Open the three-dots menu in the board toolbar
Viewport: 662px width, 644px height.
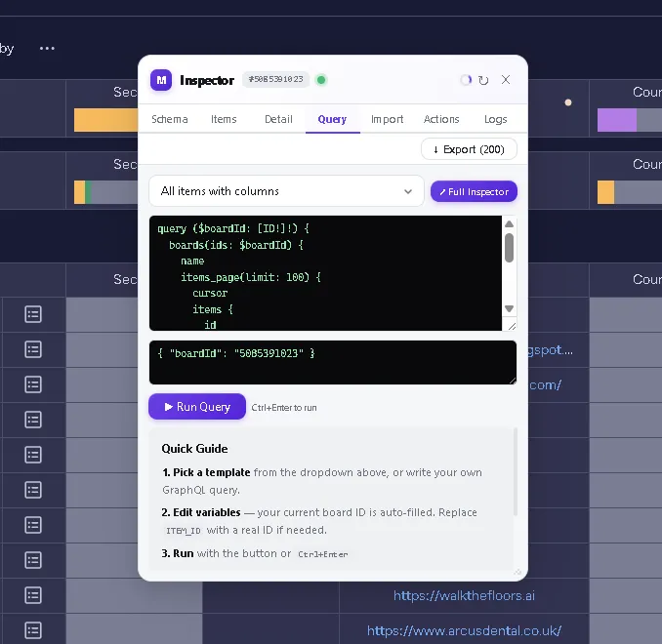47,49
